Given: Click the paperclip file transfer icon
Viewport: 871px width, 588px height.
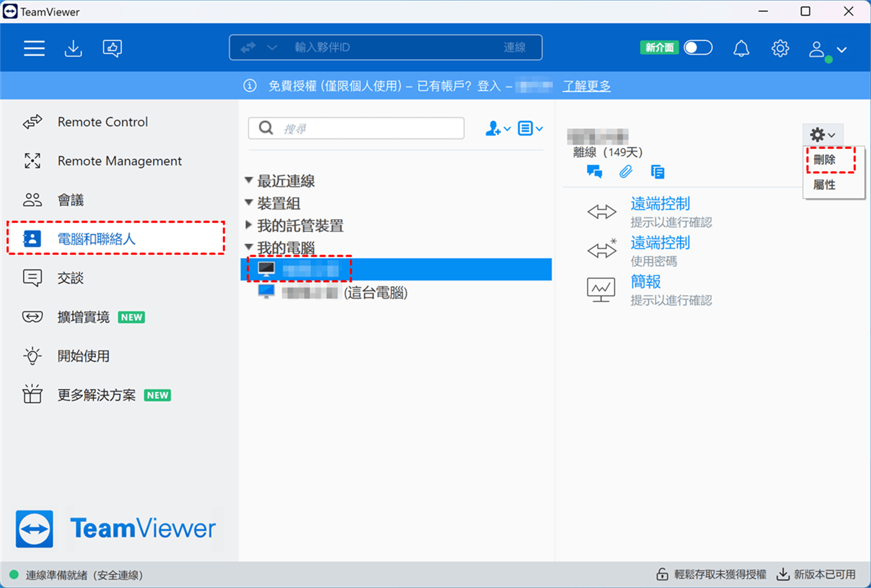Looking at the screenshot, I should [626, 172].
